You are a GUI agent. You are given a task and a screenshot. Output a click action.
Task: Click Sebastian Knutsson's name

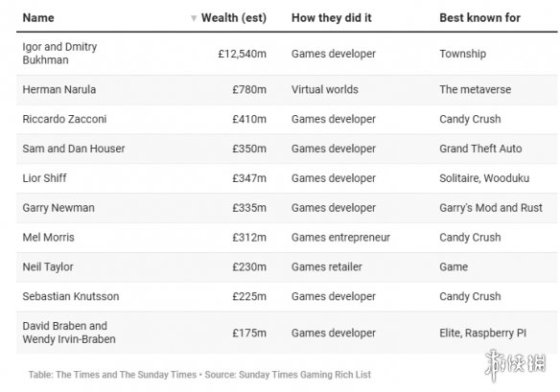[x=71, y=296]
